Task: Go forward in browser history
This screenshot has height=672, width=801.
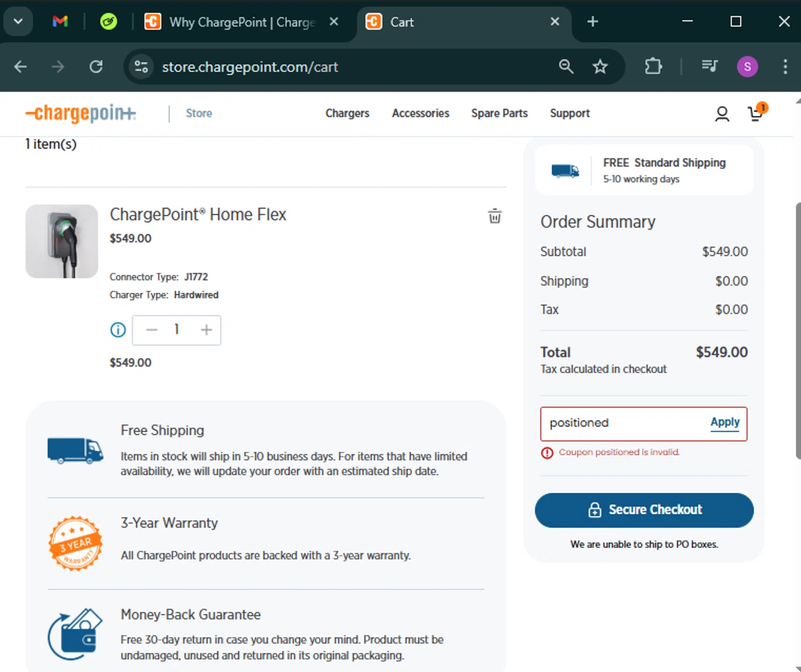Action: pos(58,67)
